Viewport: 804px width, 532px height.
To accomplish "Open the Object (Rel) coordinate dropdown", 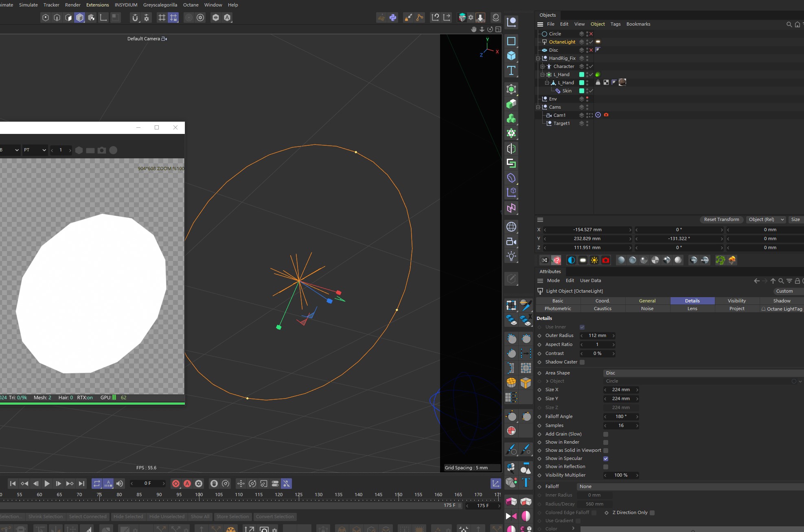I will [x=766, y=219].
